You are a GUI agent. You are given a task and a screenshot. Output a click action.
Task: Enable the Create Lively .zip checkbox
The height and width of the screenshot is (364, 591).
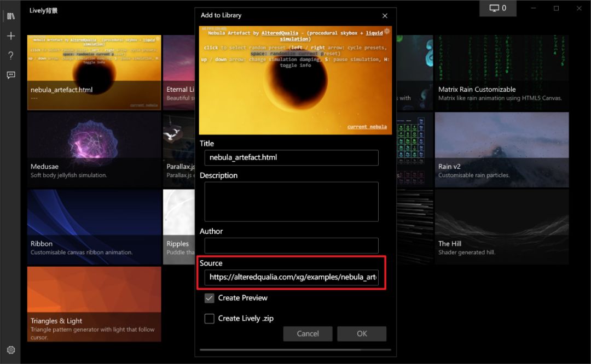click(209, 319)
